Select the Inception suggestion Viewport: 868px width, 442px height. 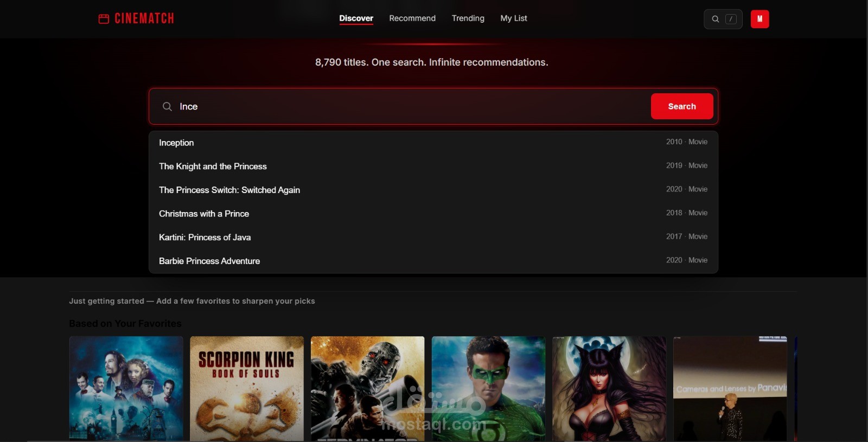433,143
